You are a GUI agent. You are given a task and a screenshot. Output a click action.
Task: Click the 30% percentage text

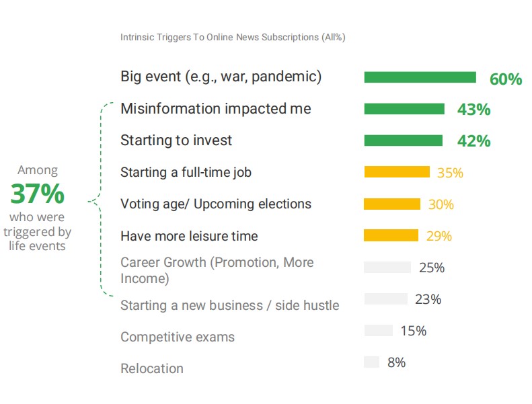click(441, 204)
